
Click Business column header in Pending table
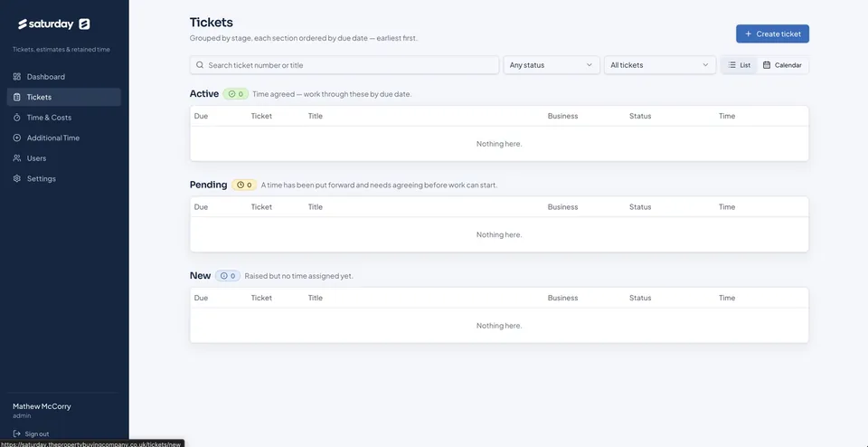[x=562, y=206]
